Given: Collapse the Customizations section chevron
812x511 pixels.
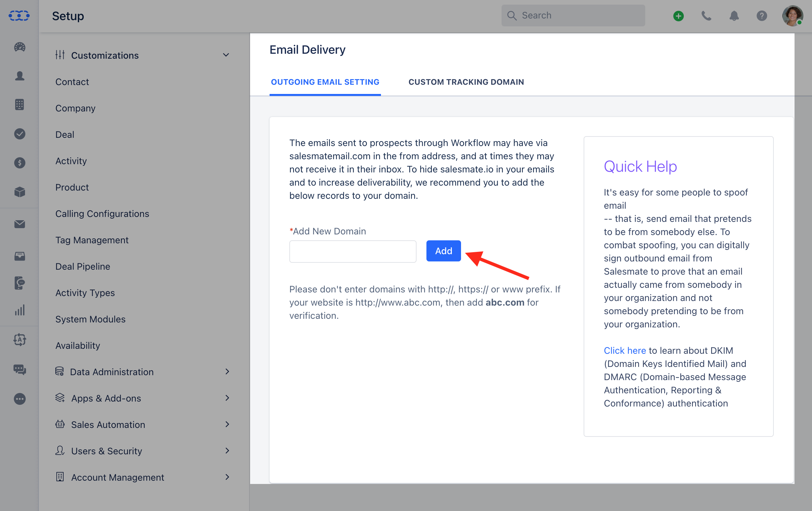Looking at the screenshot, I should point(226,55).
